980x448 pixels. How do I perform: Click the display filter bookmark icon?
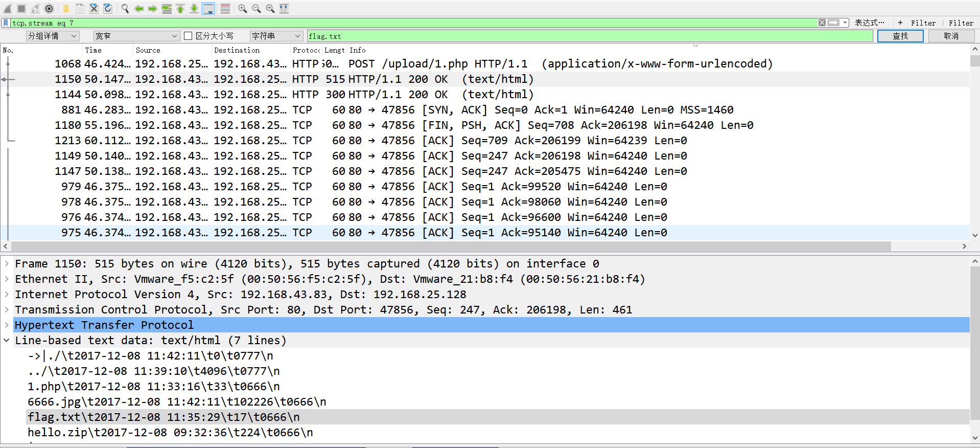[6, 23]
